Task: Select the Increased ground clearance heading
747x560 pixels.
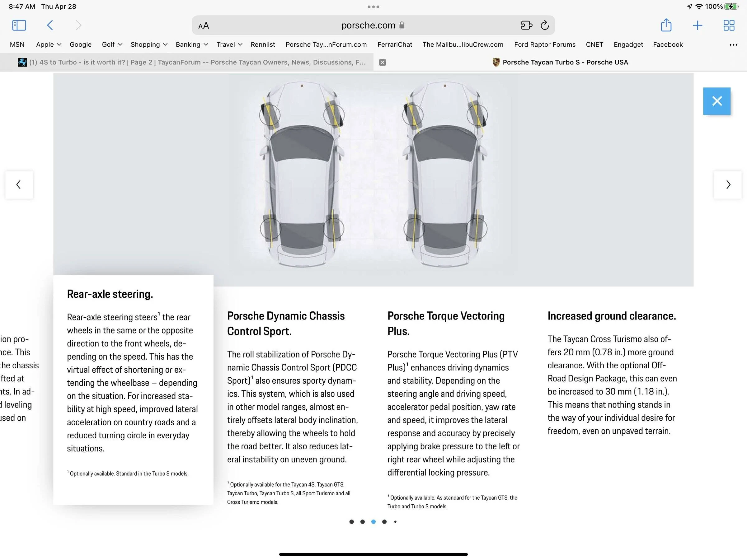Action: click(x=612, y=316)
